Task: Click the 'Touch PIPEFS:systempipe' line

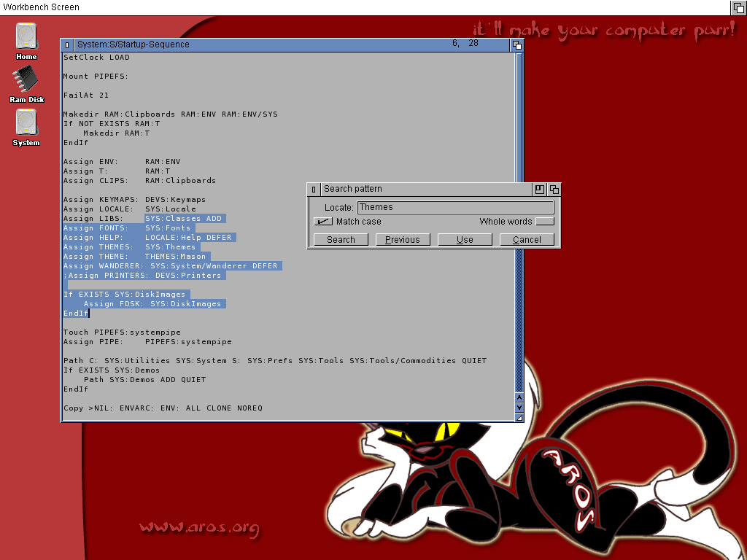Action: 122,332
